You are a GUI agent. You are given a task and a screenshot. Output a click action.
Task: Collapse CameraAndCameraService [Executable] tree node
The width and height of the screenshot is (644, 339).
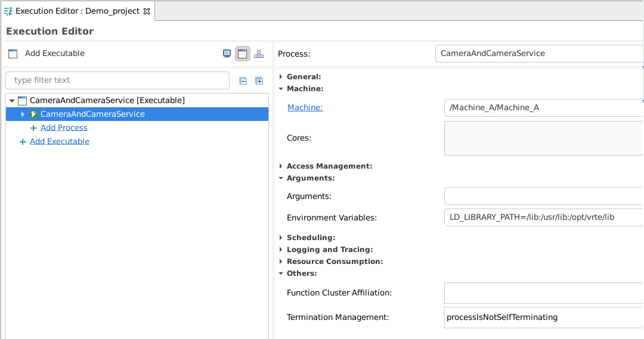point(12,101)
